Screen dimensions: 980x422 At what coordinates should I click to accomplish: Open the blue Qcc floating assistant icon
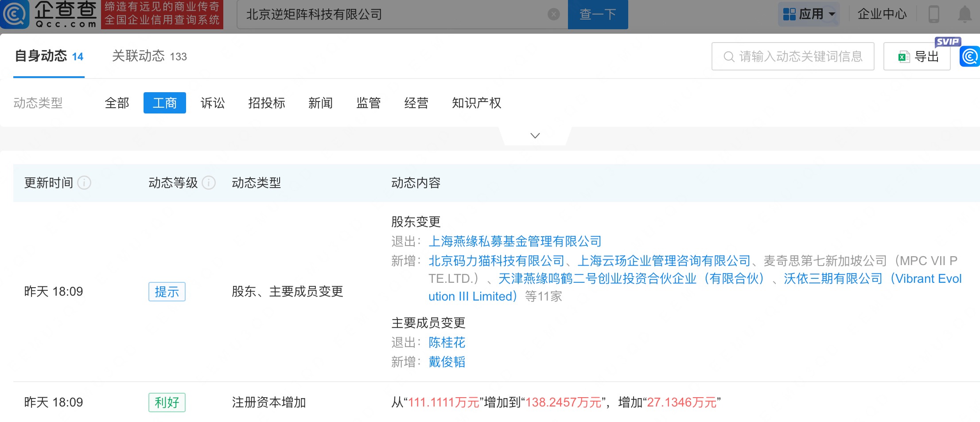click(x=970, y=56)
